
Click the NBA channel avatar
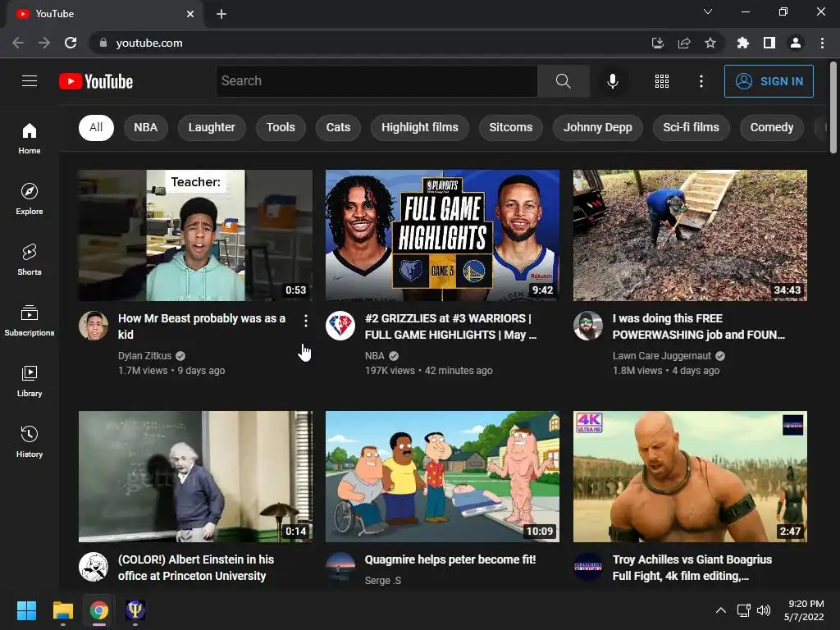click(x=340, y=326)
